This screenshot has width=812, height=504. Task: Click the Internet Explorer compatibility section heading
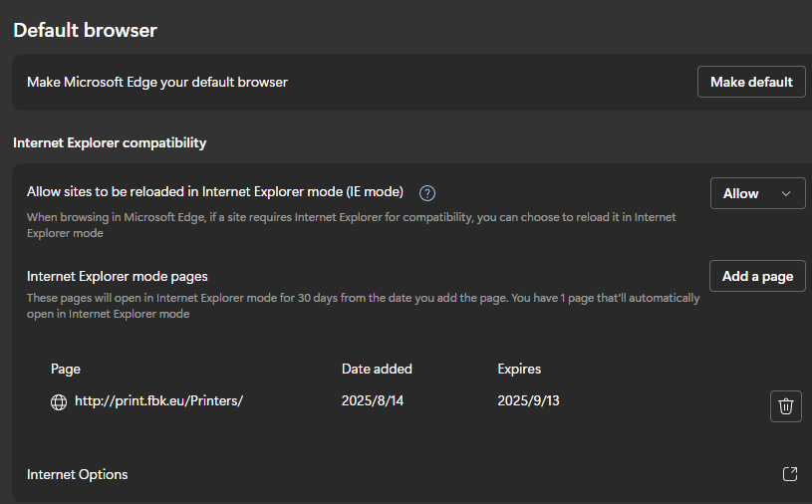pos(110,142)
